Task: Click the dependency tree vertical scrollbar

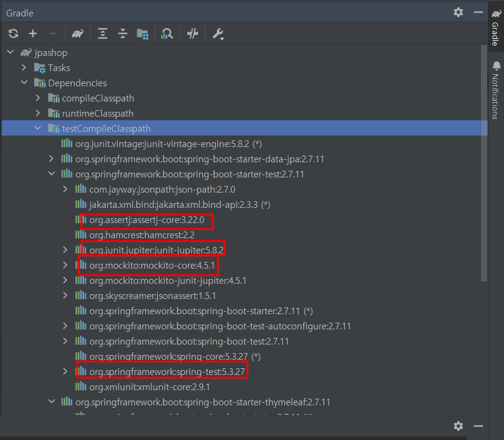Action: point(484,164)
